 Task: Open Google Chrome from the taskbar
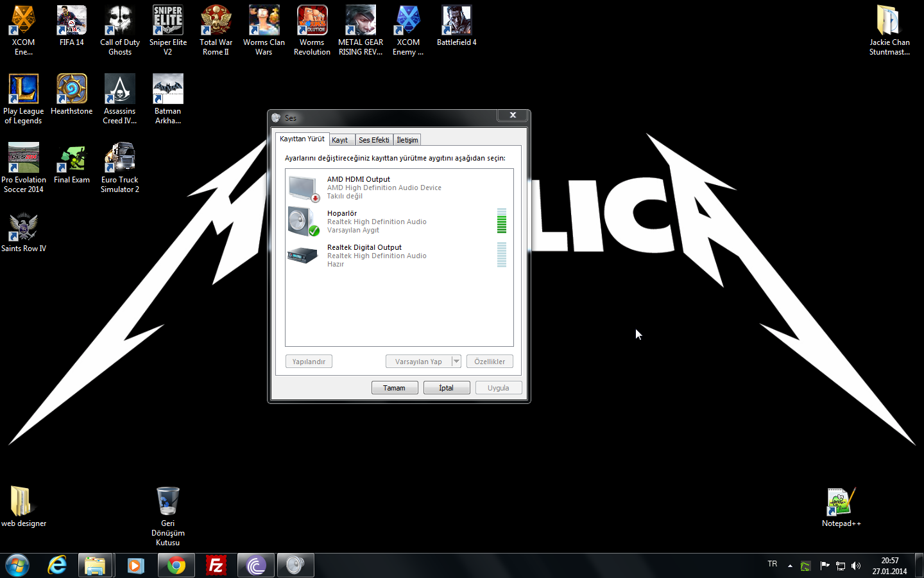(x=176, y=565)
